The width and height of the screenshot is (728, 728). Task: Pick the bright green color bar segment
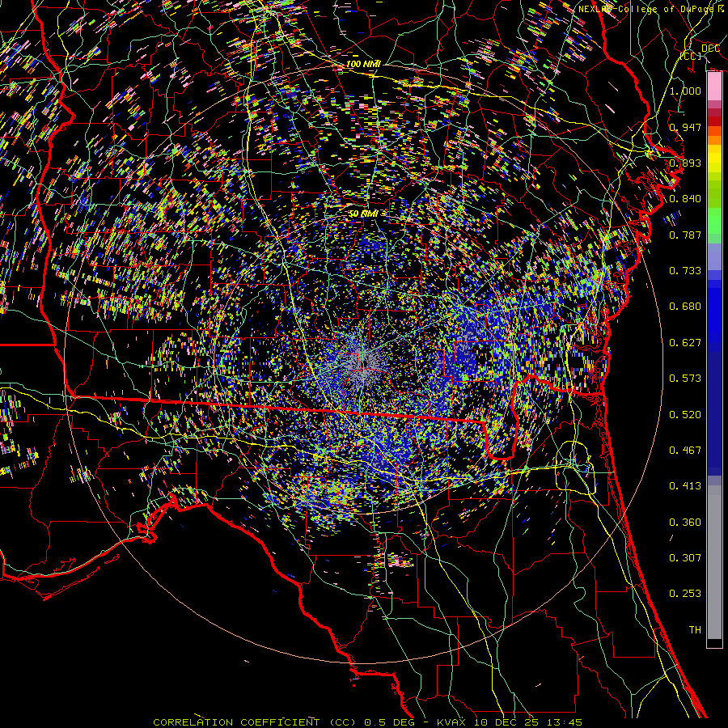click(714, 221)
